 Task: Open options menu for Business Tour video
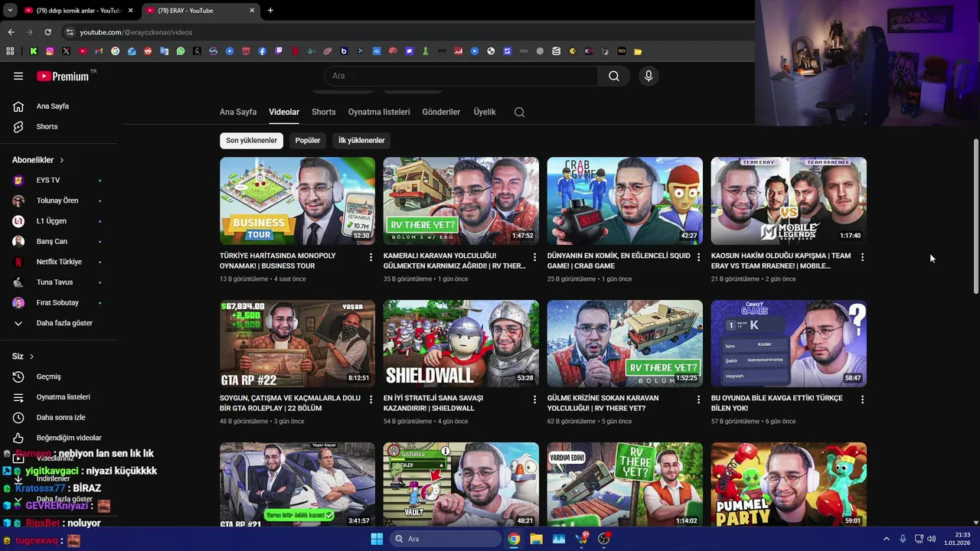click(371, 257)
